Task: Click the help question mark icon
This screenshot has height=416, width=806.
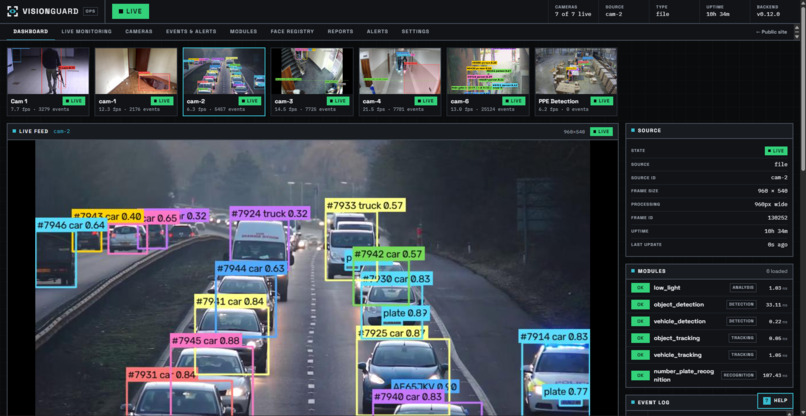Action: pos(767,401)
